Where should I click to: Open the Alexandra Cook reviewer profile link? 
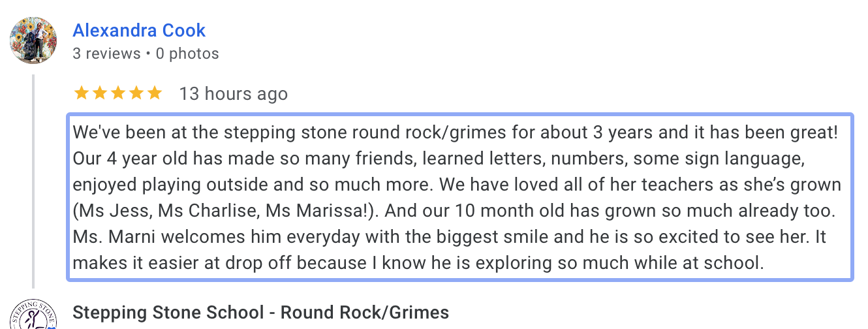click(x=139, y=30)
